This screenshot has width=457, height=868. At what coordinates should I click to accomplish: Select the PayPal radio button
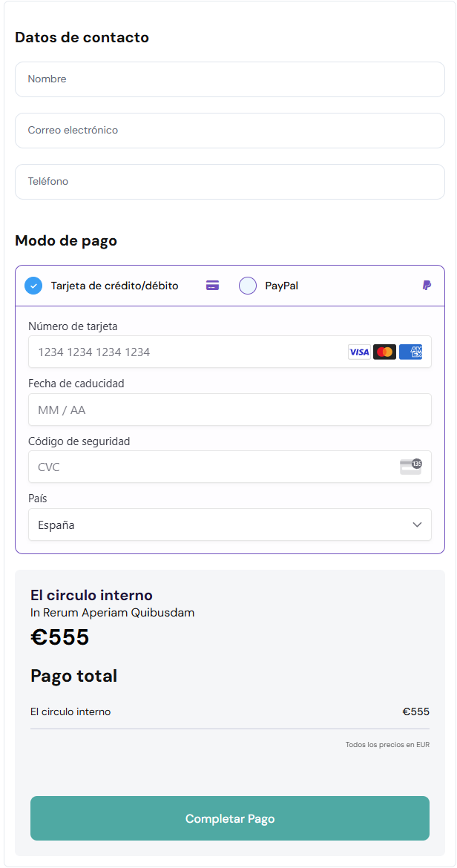tap(248, 286)
